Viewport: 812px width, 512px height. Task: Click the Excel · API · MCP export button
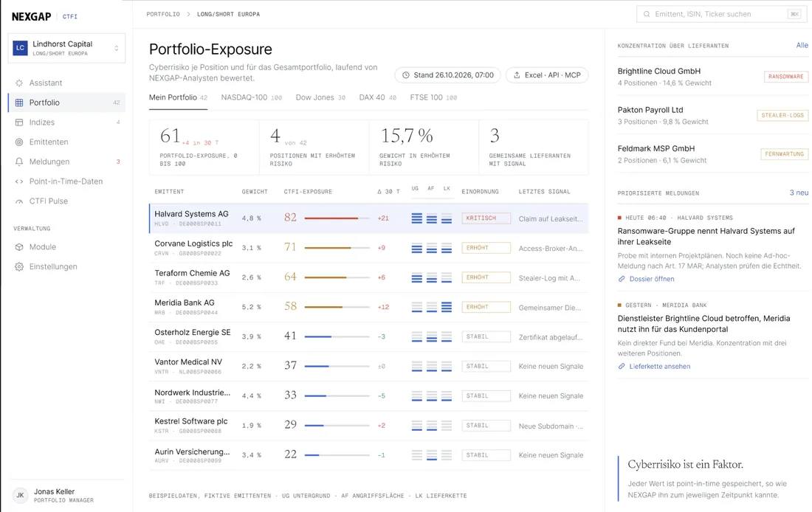547,75
